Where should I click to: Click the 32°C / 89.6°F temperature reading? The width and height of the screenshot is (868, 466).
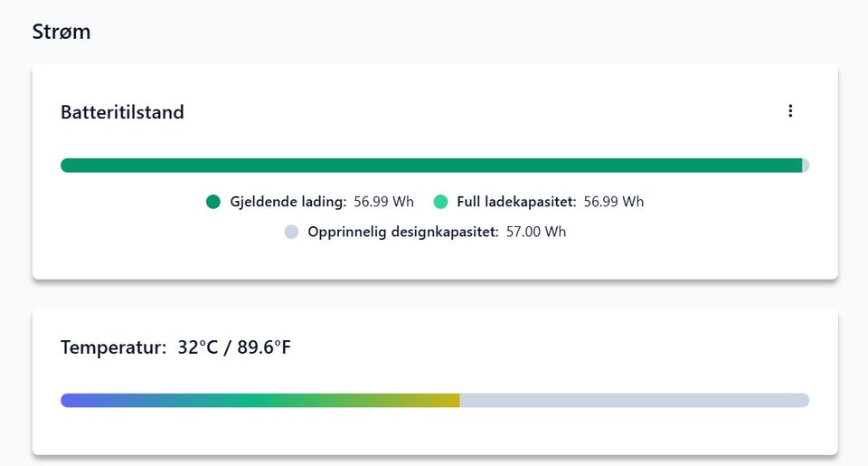tap(234, 347)
